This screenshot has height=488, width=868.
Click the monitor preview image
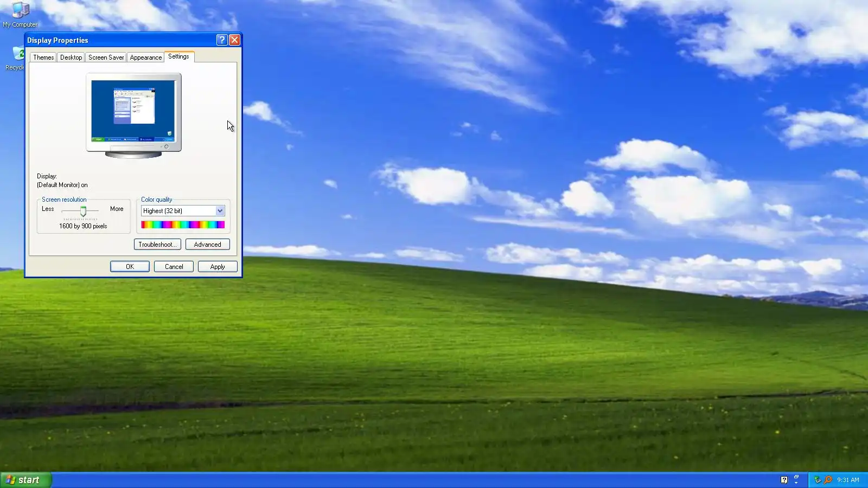tap(133, 115)
